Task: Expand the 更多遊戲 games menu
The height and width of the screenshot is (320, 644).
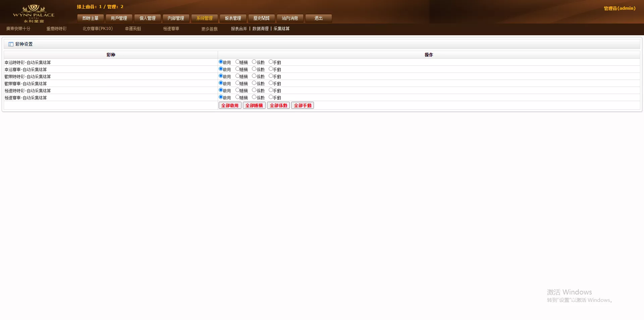Action: tap(209, 29)
